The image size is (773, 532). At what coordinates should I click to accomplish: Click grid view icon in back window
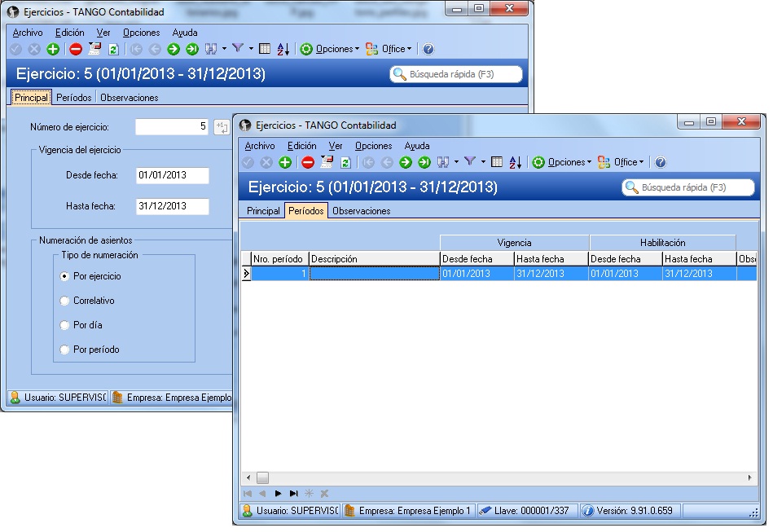click(x=265, y=48)
